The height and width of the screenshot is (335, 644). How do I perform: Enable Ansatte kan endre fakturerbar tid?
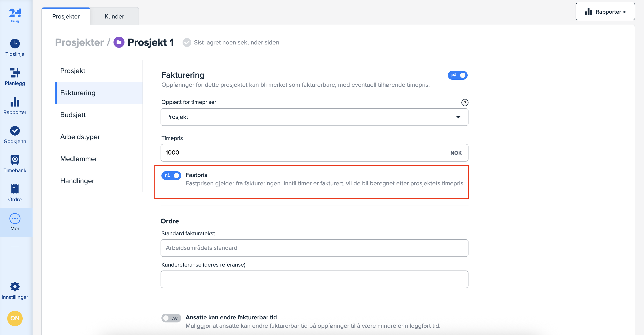171,318
